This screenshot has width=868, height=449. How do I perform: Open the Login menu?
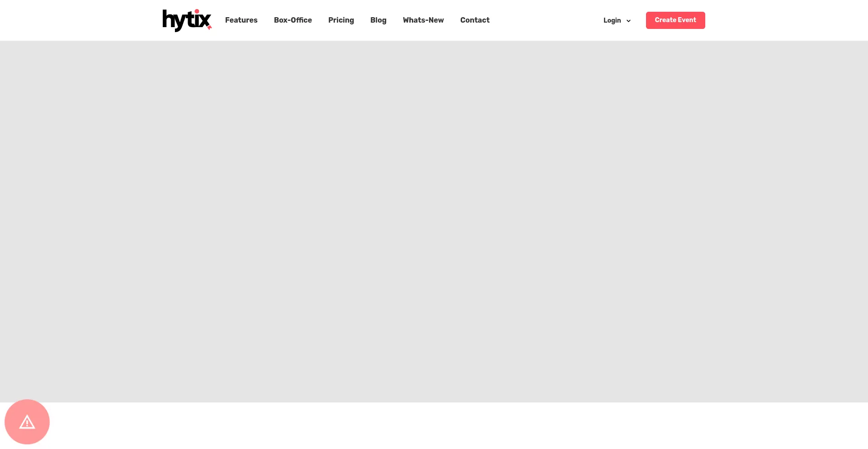[612, 20]
